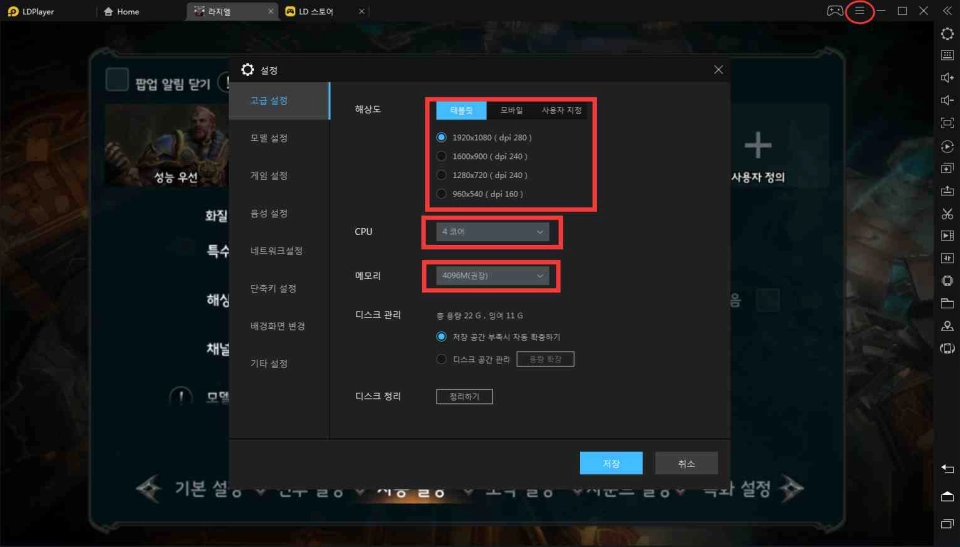
Task: Click the 취소 button
Action: 686,464
